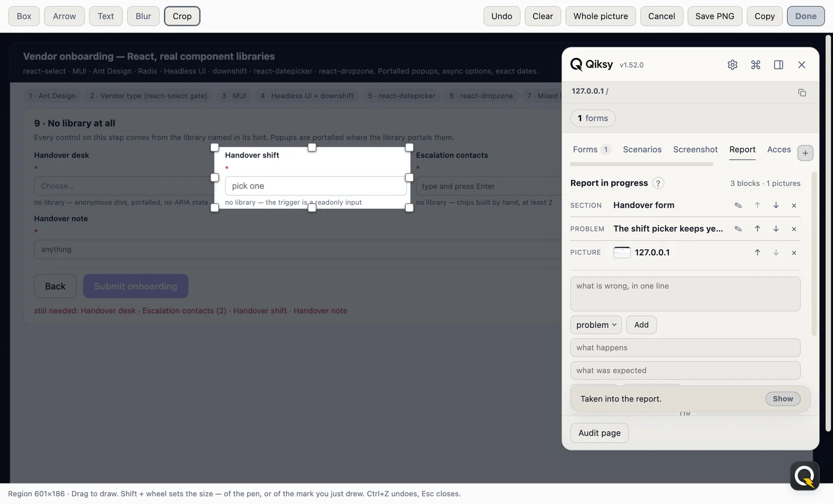Switch to the Scenarios tab
The height and width of the screenshot is (504, 833).
tap(642, 150)
